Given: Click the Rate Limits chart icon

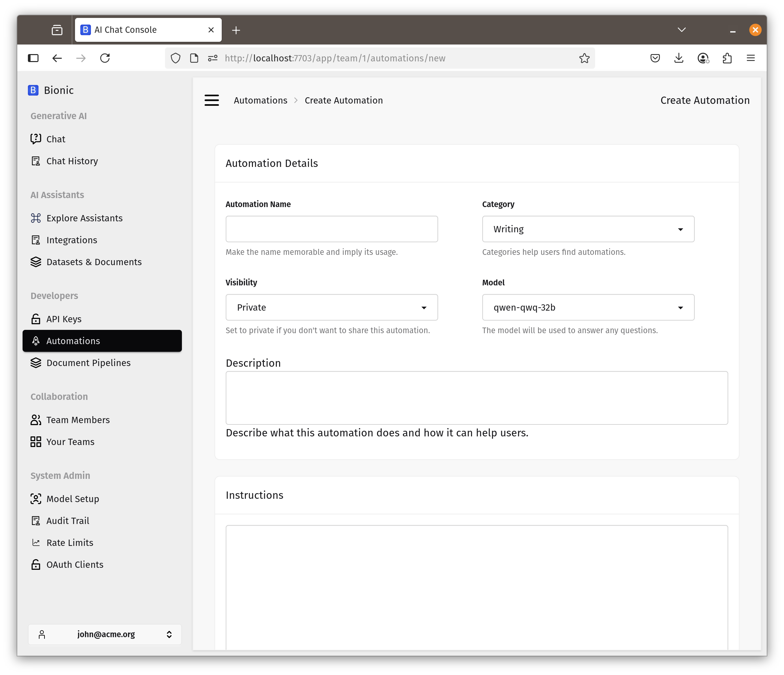Looking at the screenshot, I should tap(36, 543).
